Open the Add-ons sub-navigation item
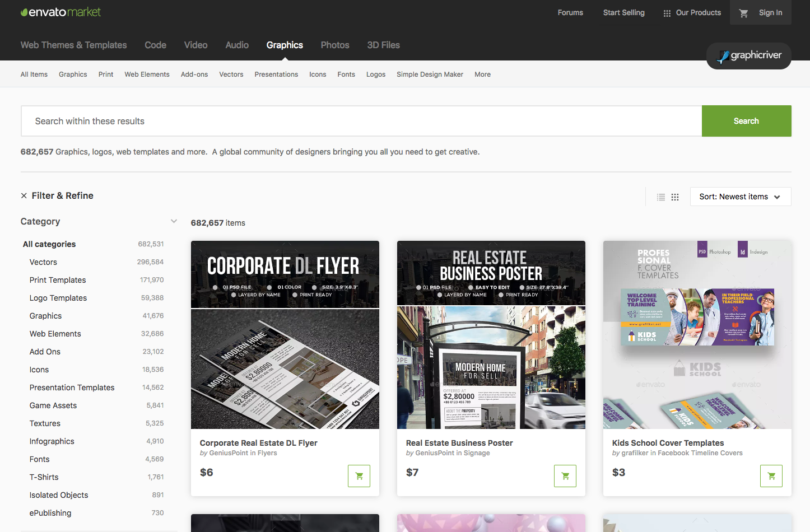This screenshot has height=532, width=810. [194, 74]
